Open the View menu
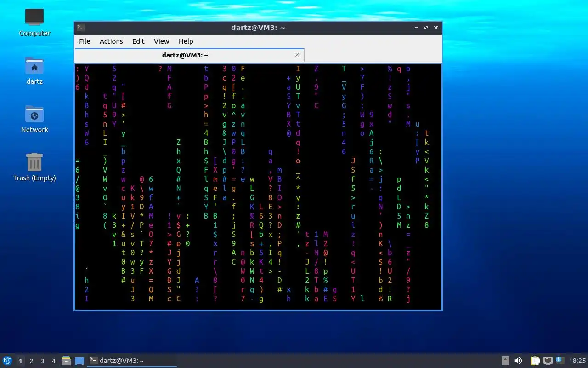 click(161, 41)
